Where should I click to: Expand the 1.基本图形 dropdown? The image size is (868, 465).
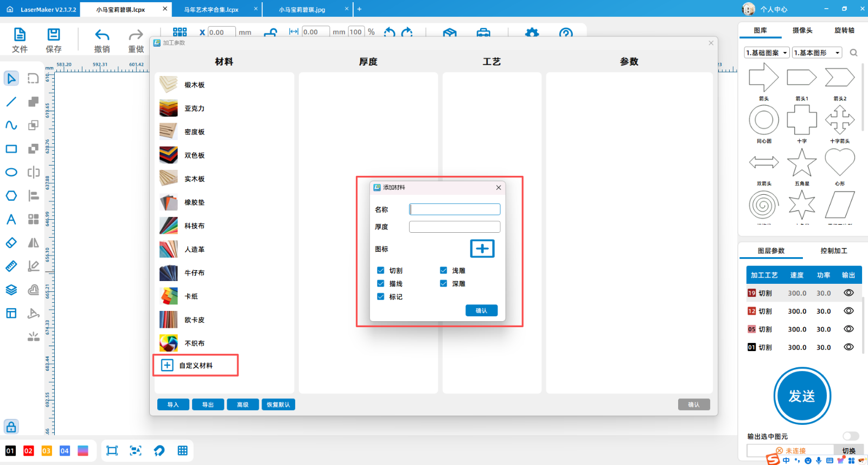(x=816, y=53)
